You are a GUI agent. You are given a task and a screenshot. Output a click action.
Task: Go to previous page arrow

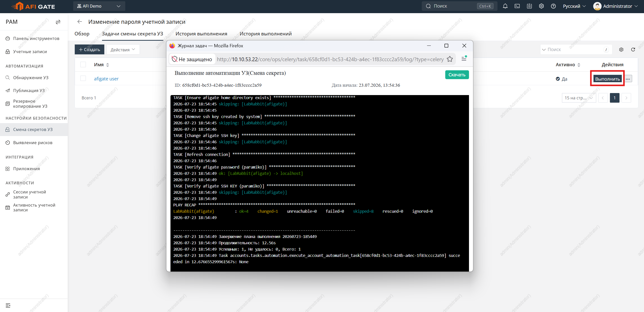603,98
